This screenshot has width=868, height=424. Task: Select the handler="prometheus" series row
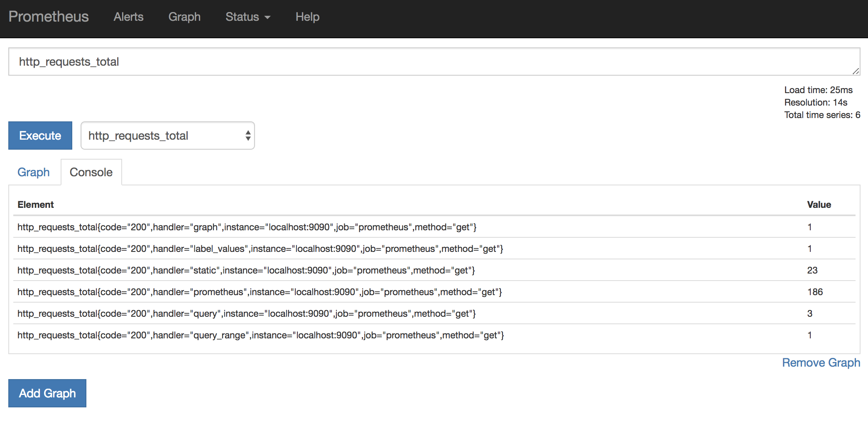pos(434,292)
